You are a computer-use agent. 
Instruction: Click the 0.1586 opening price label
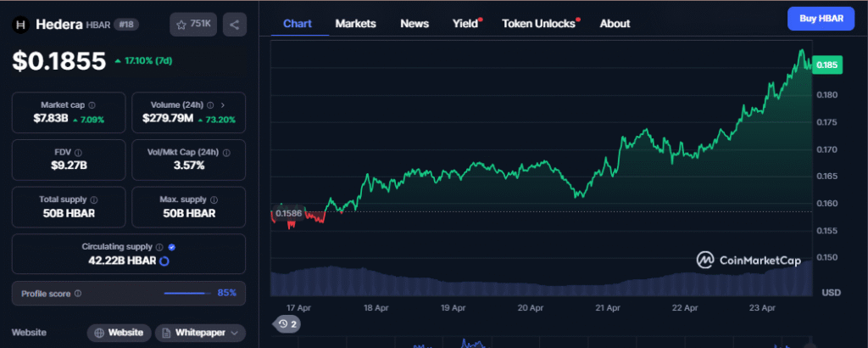click(288, 213)
